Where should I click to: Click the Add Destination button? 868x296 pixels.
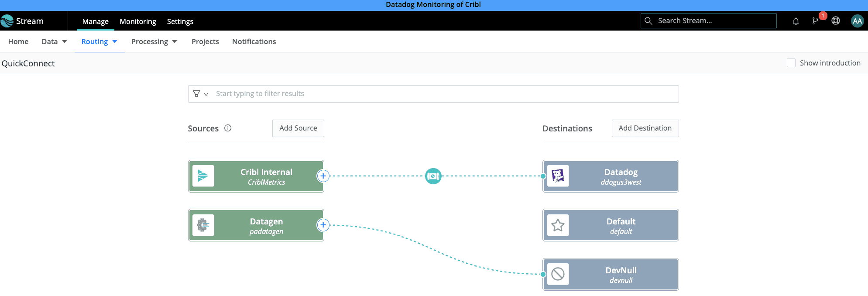tap(645, 128)
